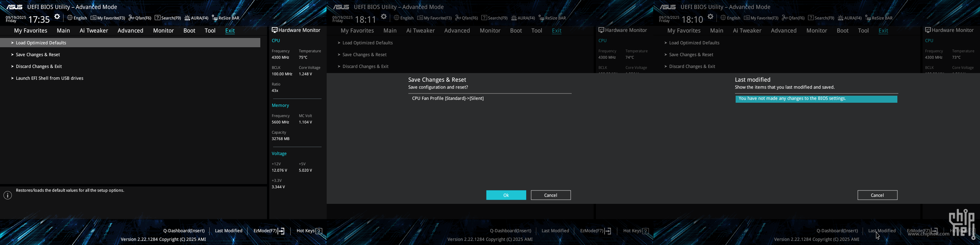This screenshot has width=980, height=245.
Task: Open My Favorite(F3) in the 17:35 screen
Action: click(108, 18)
